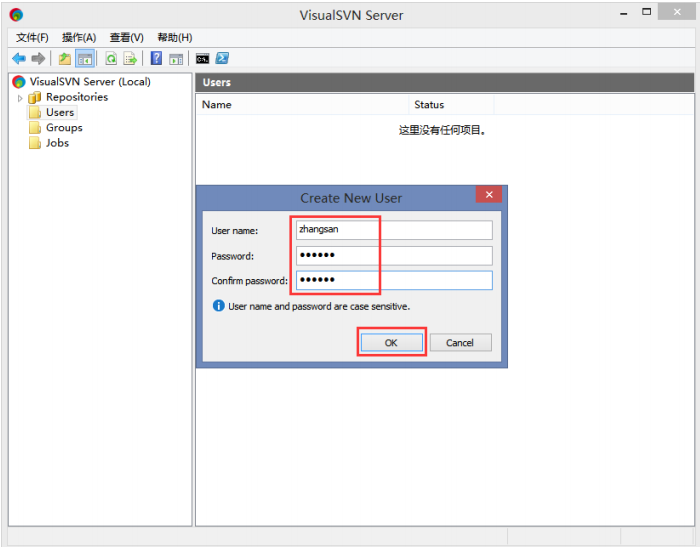
Task: Confirm new user with OK button
Action: coord(392,342)
